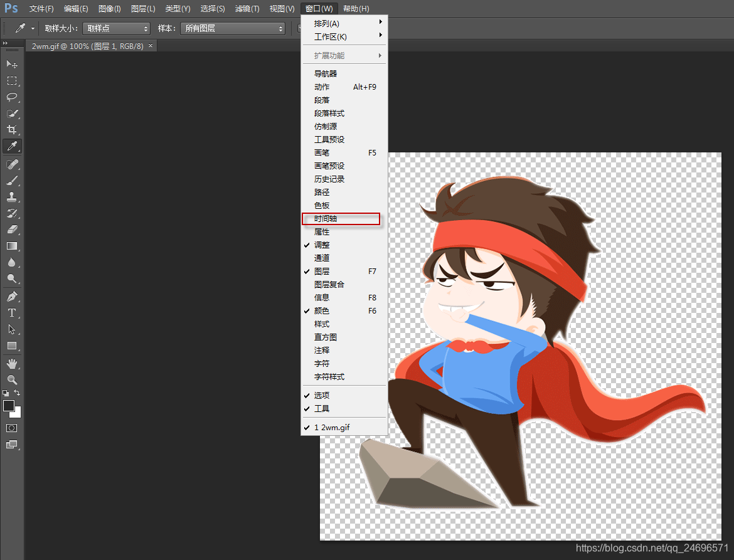Select the Dodge tool
The height and width of the screenshot is (560, 734).
point(12,279)
